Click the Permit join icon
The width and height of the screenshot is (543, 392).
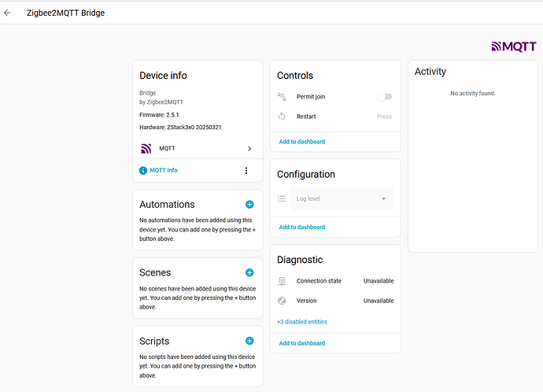coord(282,97)
